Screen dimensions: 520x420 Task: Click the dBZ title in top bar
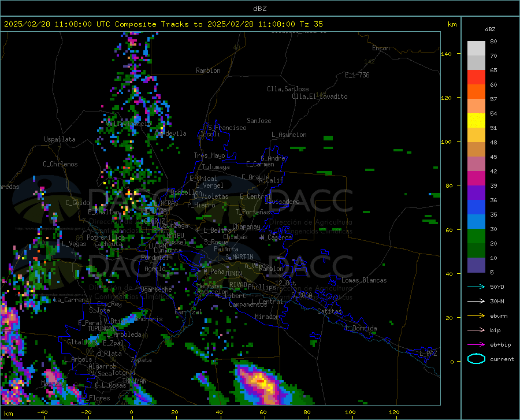pos(259,9)
